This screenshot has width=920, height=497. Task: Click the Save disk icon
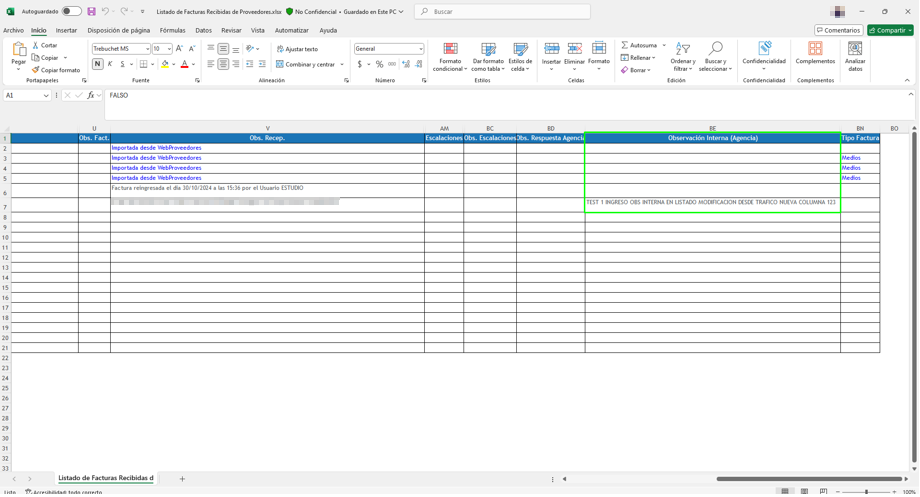click(x=91, y=12)
